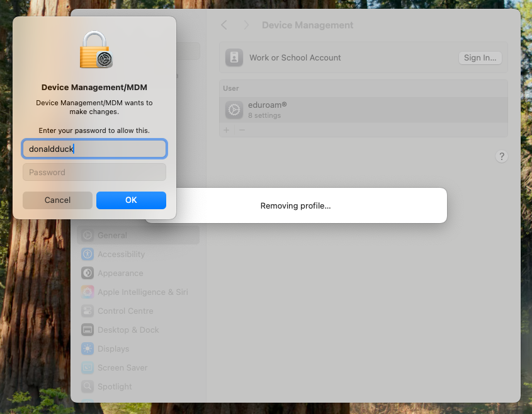Click the username field containing donaldduck
The image size is (532, 414).
[94, 149]
